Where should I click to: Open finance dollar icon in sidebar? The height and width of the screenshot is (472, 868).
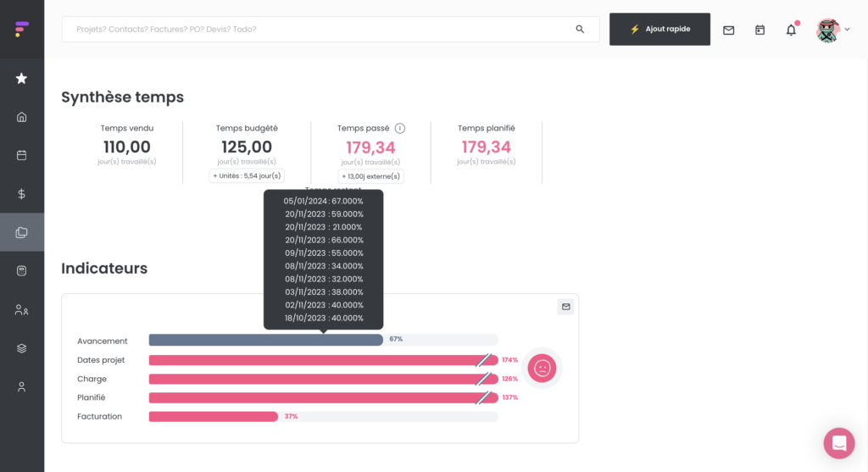(21, 194)
